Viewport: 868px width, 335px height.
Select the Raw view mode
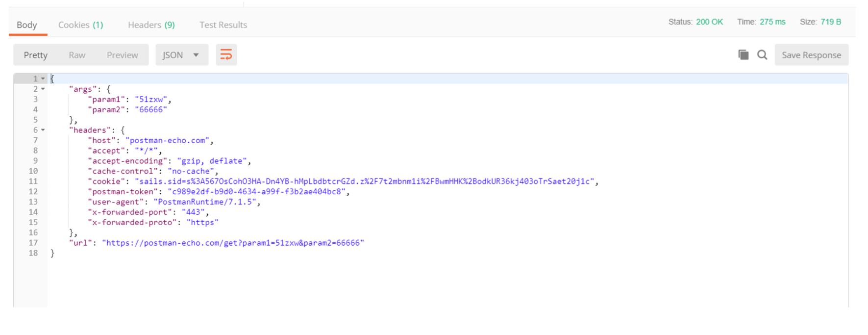coord(77,55)
